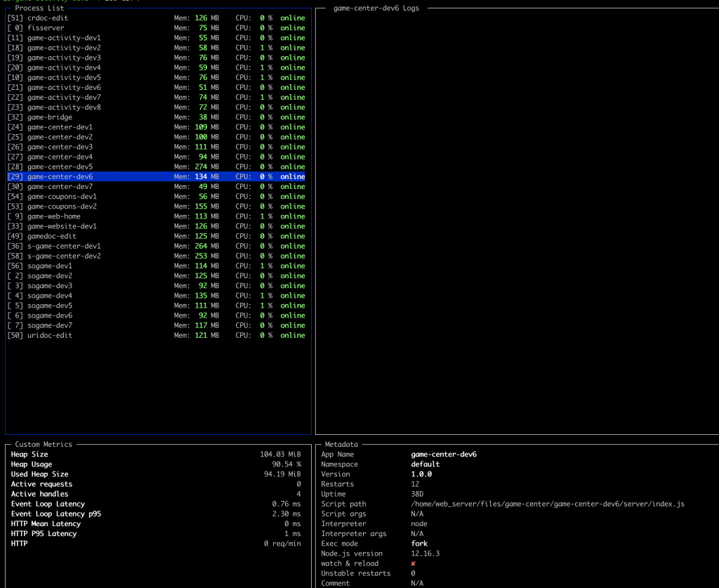719x588 pixels.
Task: Select game-coupons-dev1 process row
Action: coord(156,197)
